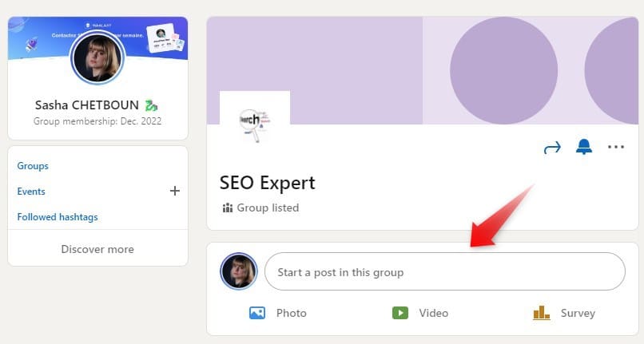Select the Video label to add video

pyautogui.click(x=433, y=313)
